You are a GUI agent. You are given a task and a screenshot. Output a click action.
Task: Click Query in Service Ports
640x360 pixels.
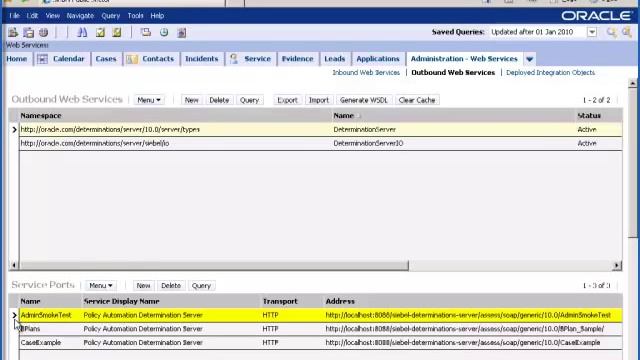(x=201, y=286)
